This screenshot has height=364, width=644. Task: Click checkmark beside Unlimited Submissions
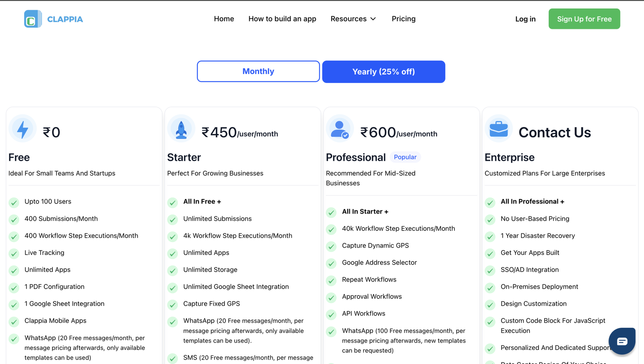(173, 220)
